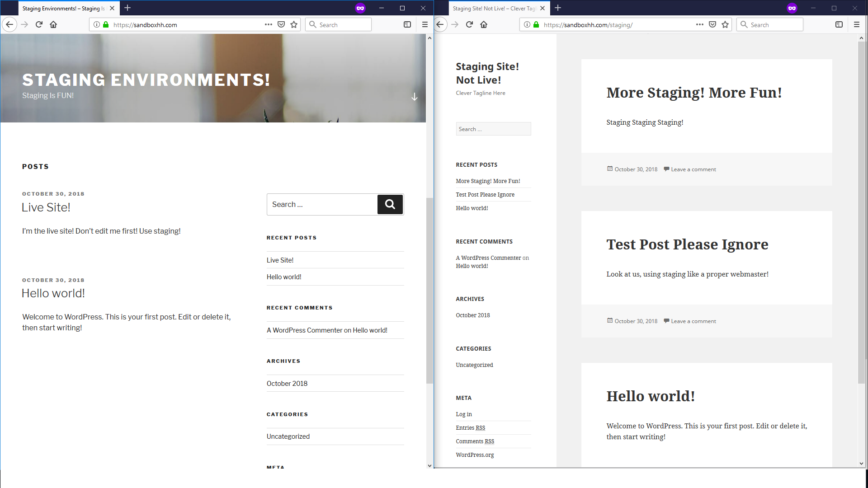Open hamburger menu in left browser window

tap(425, 25)
